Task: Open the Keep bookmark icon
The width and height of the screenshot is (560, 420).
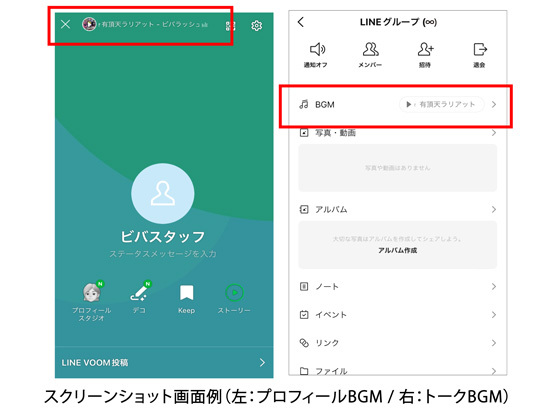Action: click(186, 292)
